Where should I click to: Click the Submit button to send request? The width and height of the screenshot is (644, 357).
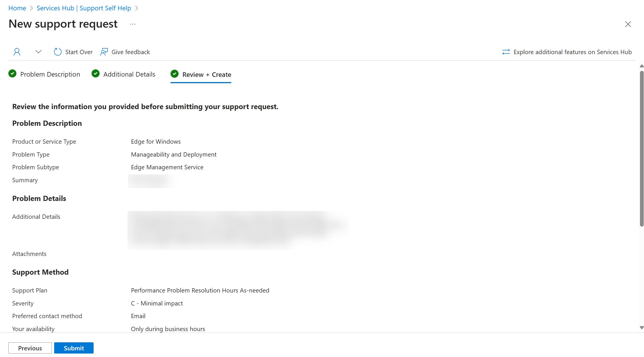point(74,348)
